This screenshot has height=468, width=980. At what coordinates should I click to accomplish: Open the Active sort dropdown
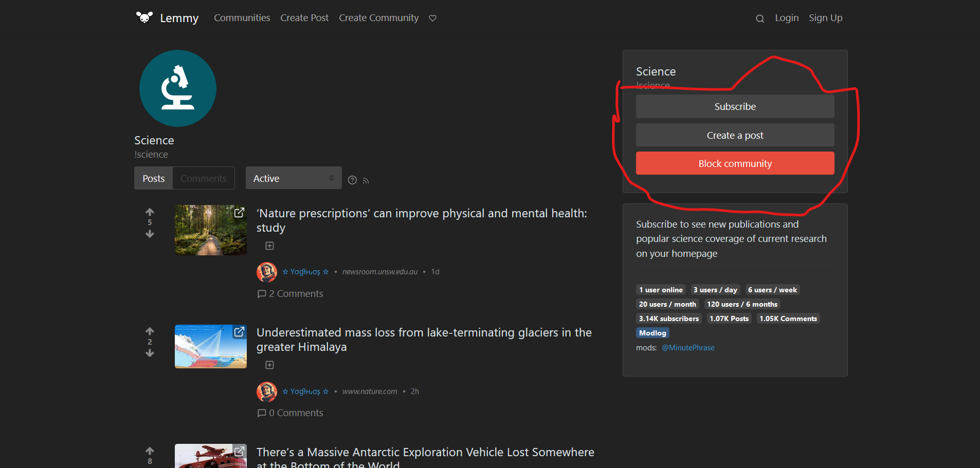pyautogui.click(x=294, y=178)
